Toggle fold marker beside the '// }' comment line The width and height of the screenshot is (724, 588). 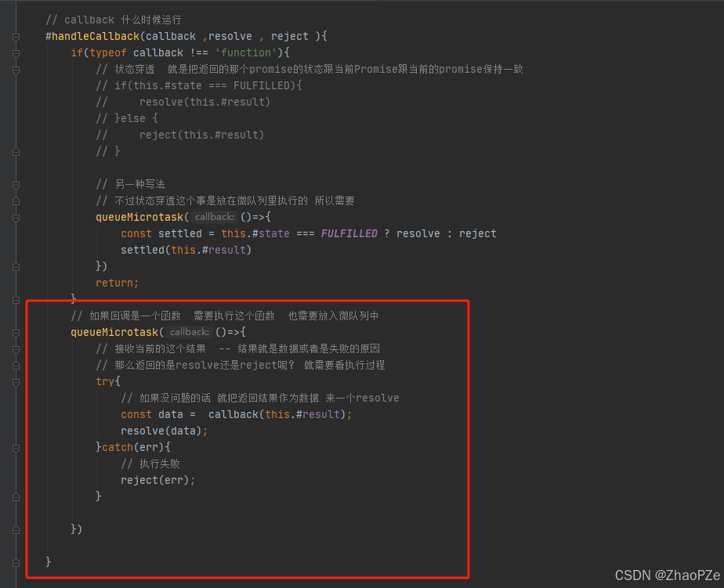(x=16, y=152)
